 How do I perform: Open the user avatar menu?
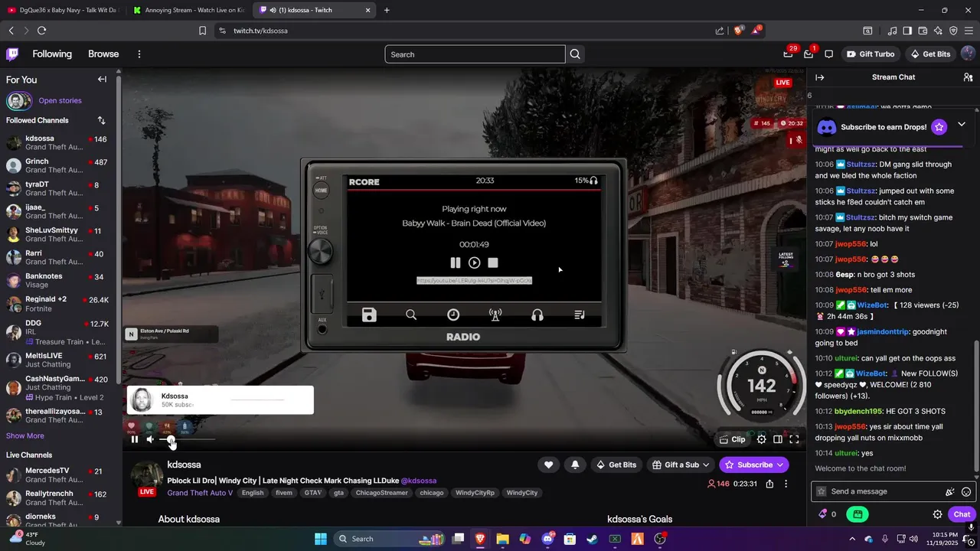tap(968, 54)
